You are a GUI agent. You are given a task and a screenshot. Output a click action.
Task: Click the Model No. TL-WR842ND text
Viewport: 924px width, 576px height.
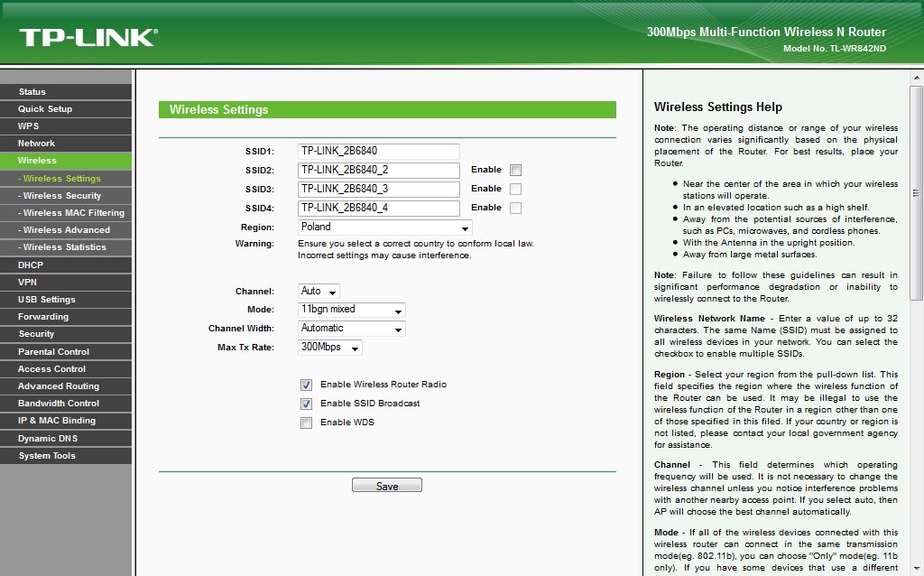tap(835, 49)
